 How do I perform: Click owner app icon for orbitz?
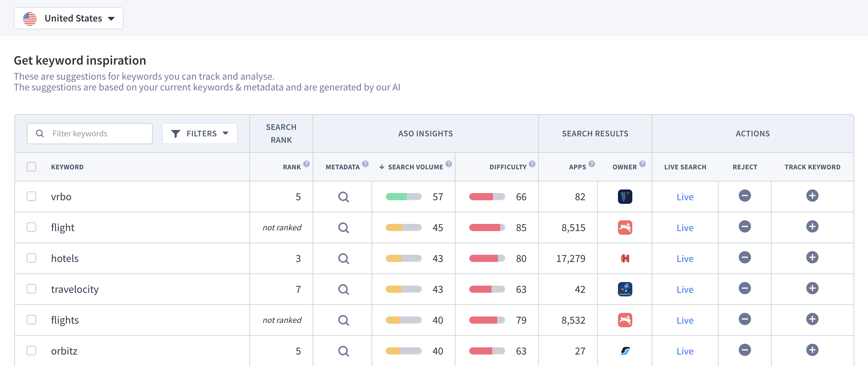[625, 351]
